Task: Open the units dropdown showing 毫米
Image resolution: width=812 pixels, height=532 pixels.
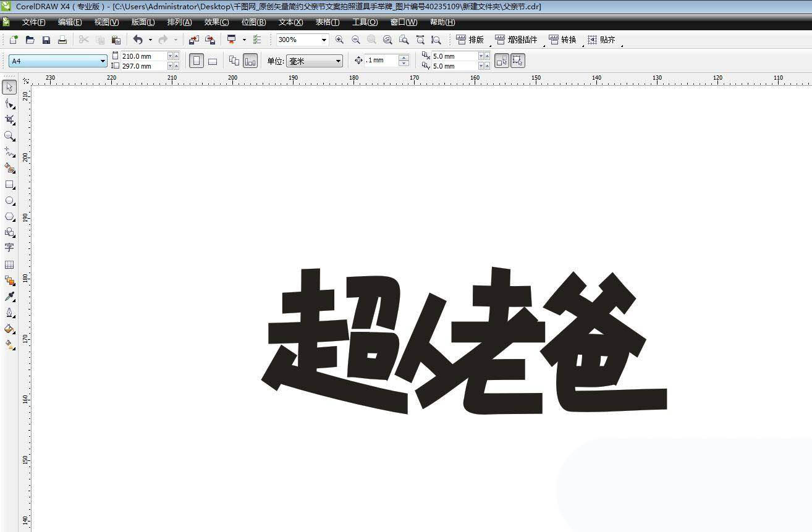Action: [x=337, y=60]
